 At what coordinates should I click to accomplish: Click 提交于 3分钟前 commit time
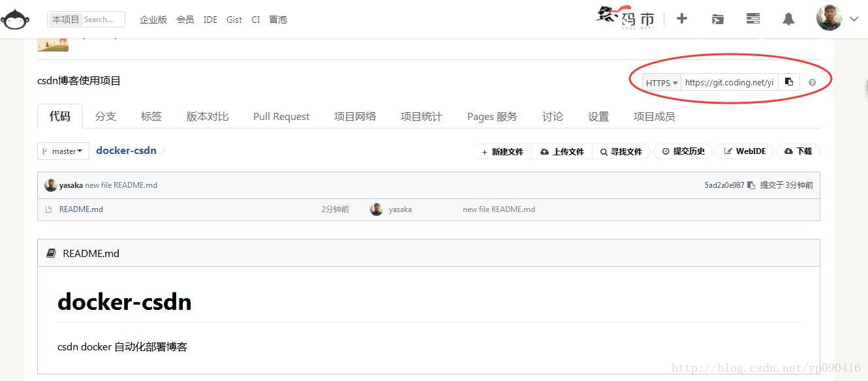(786, 185)
